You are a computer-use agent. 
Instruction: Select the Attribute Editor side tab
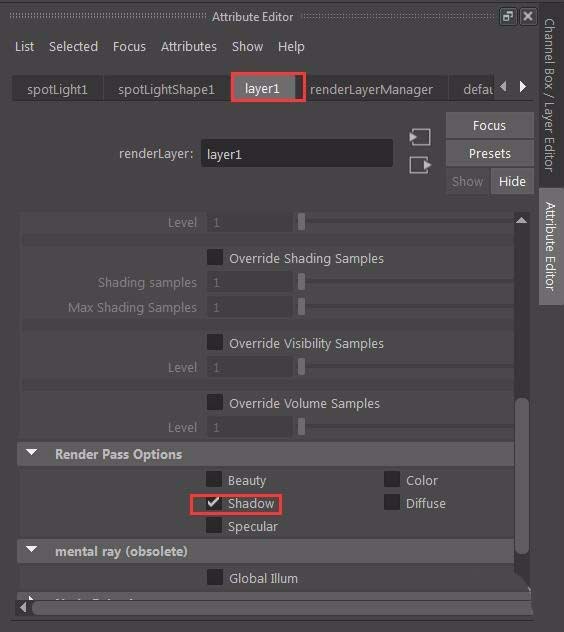coord(551,246)
